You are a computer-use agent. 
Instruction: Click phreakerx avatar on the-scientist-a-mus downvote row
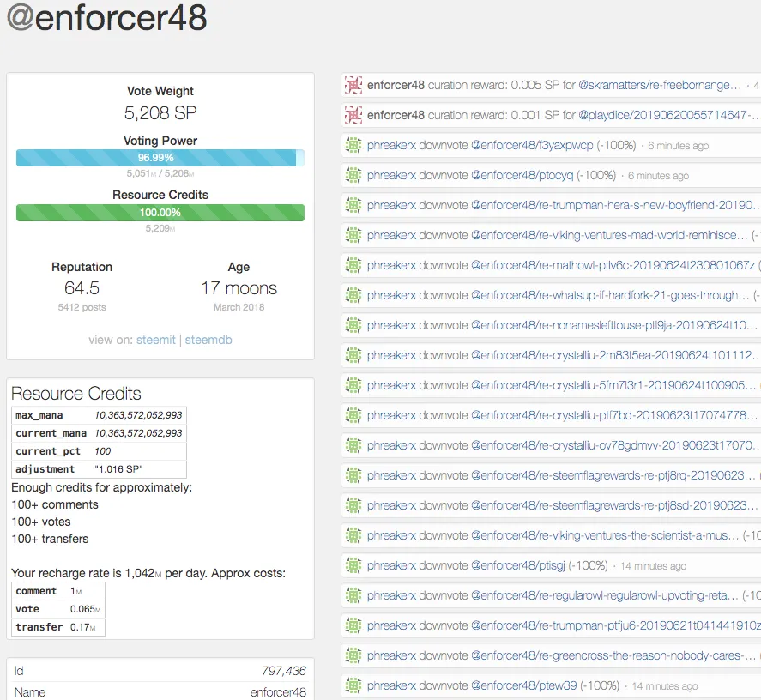point(353,536)
